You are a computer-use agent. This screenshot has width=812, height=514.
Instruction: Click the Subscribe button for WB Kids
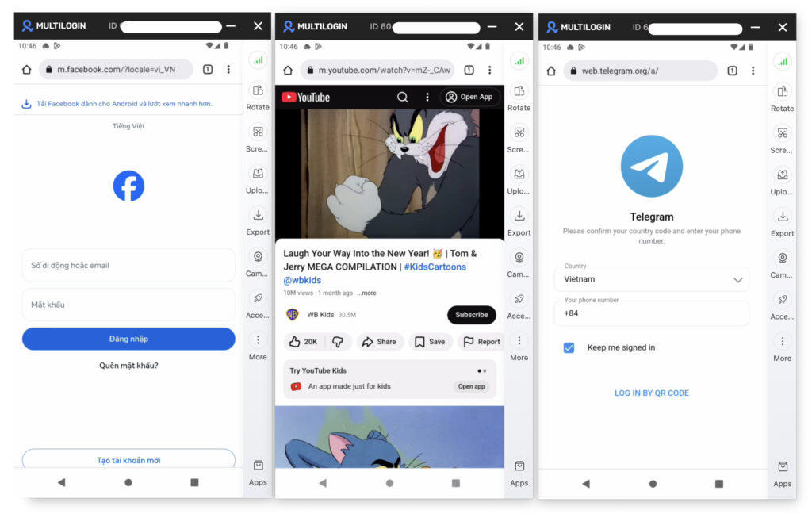(471, 315)
